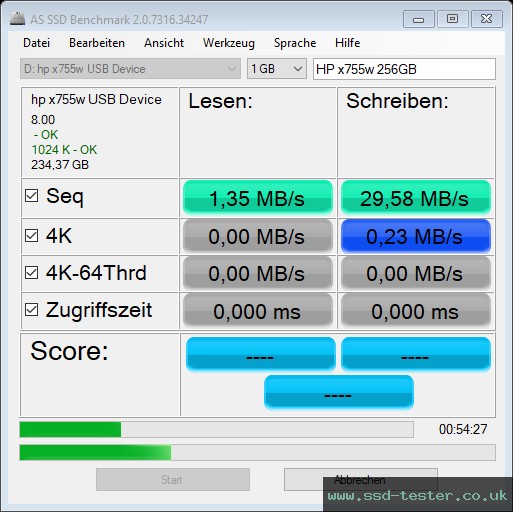Open the Hilfe menu
The width and height of the screenshot is (513, 512).
pos(348,43)
